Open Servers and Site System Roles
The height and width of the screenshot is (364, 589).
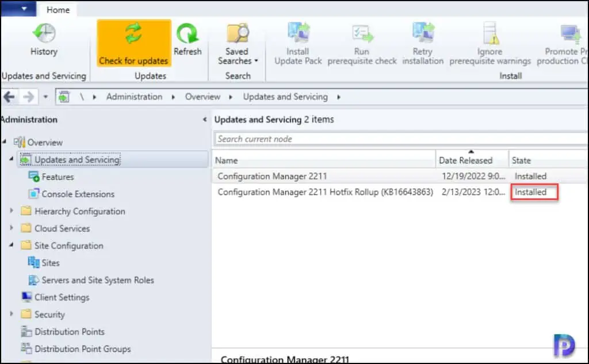tap(98, 280)
